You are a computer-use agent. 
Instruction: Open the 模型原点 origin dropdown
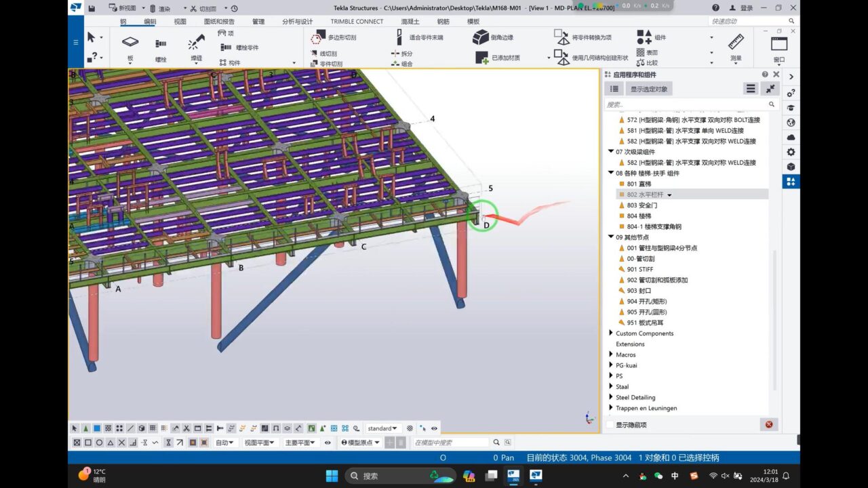[x=360, y=443]
